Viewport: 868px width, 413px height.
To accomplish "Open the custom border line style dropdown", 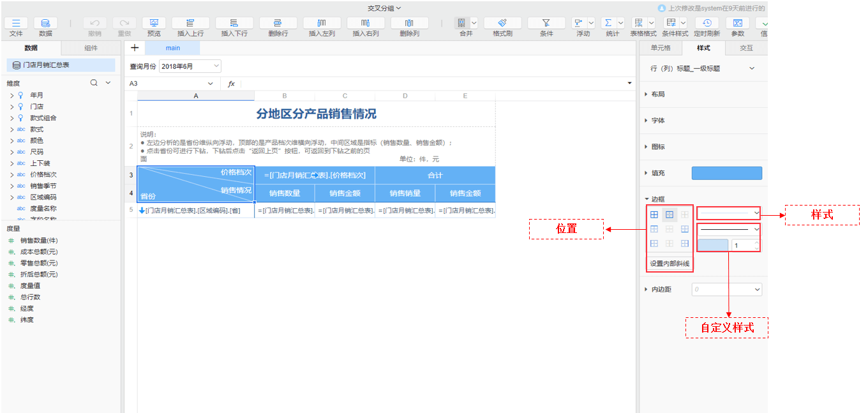I will pos(729,229).
